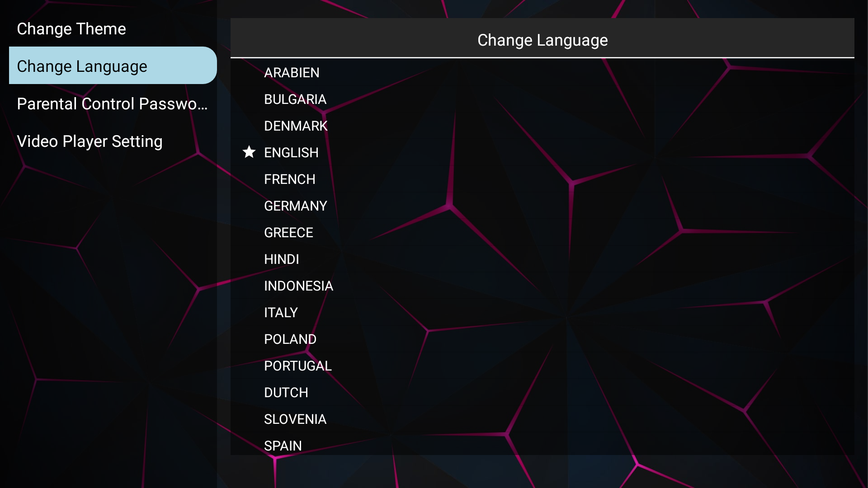Choose POLAND as the language
The image size is (868, 488).
pos(290,339)
